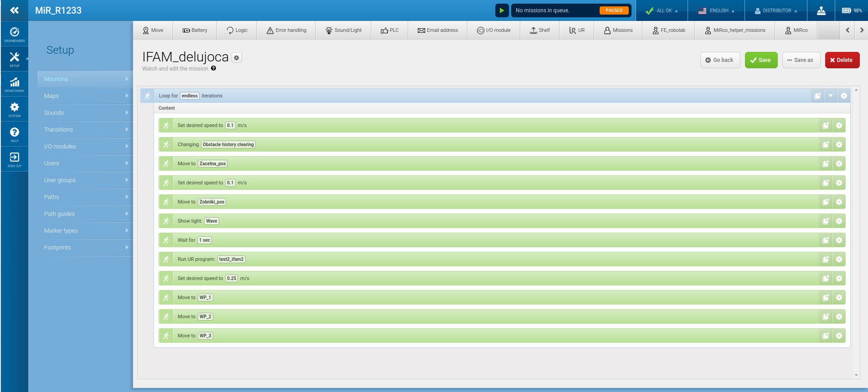Expand the Sounds sidebar item

(x=85, y=112)
